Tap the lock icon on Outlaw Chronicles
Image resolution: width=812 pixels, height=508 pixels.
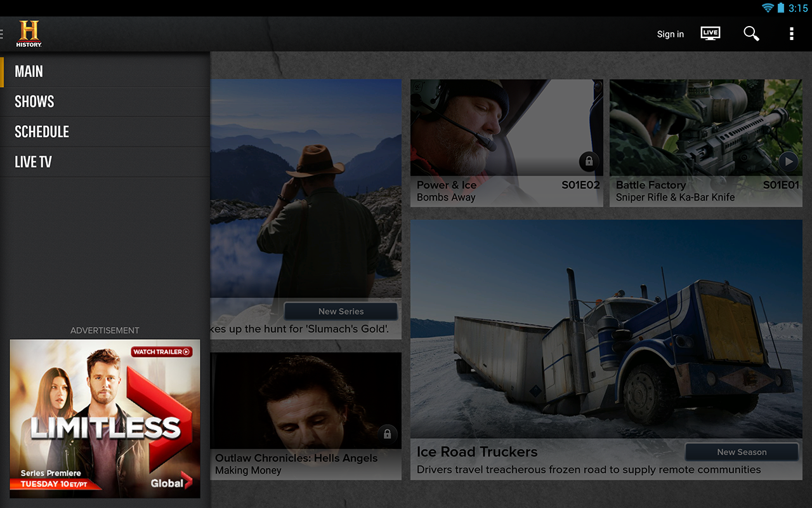click(x=387, y=434)
